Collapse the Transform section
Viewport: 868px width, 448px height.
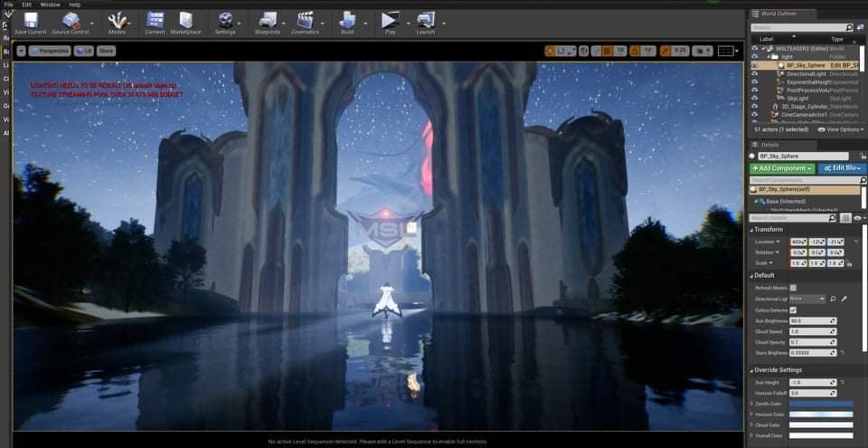click(754, 229)
